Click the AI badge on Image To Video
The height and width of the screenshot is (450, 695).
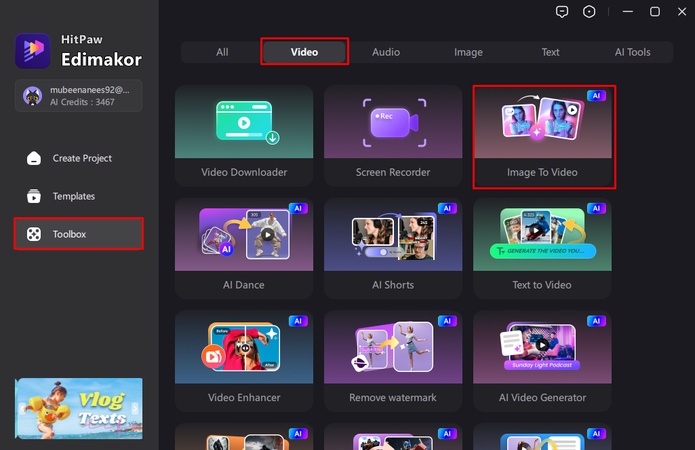pos(596,95)
